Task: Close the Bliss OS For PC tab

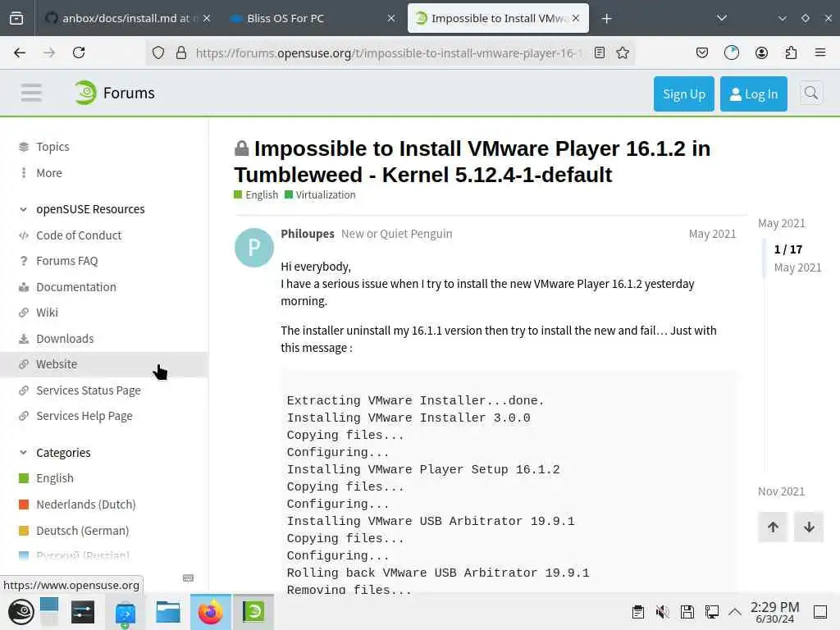Action: point(391,18)
